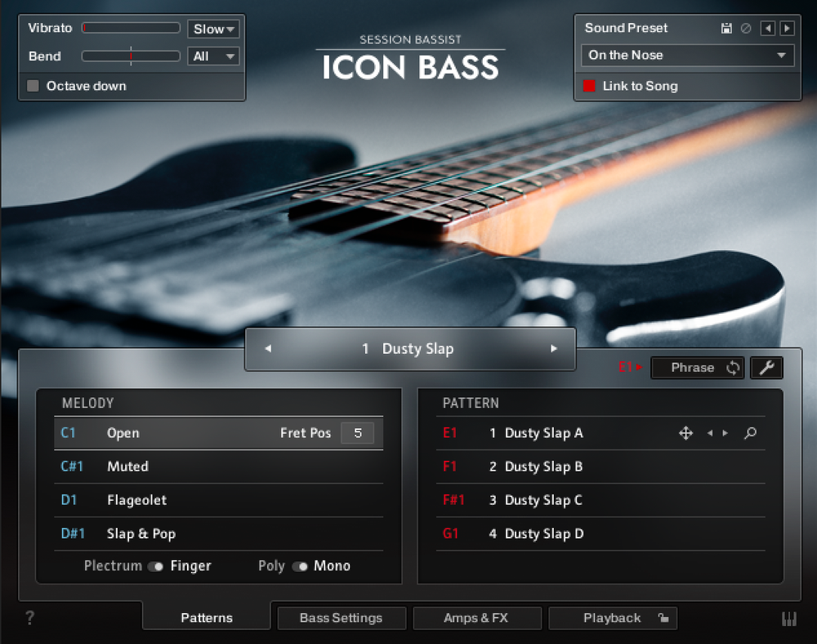Click the Phrase button
The width and height of the screenshot is (817, 644).
pos(693,368)
